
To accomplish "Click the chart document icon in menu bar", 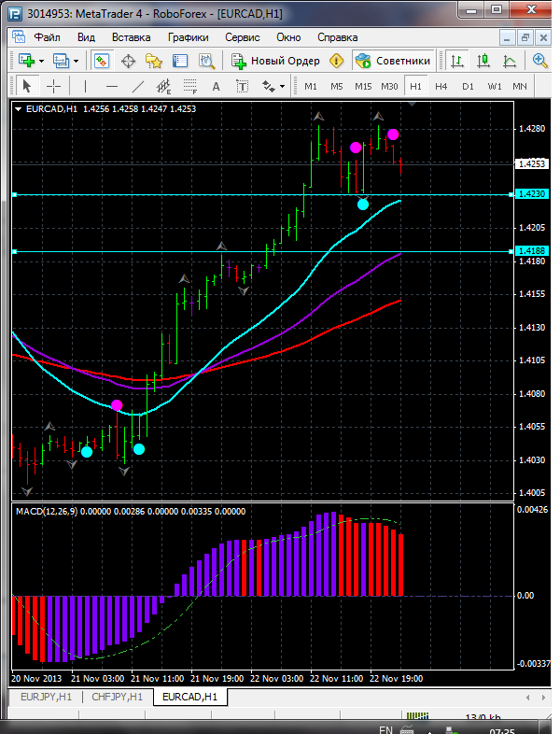I will click(19, 37).
